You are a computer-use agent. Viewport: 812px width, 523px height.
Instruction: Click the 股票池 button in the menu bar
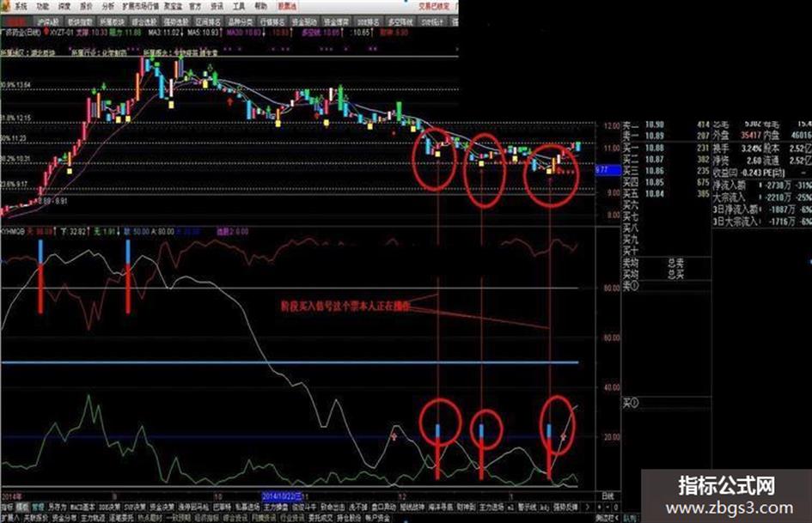[x=287, y=7]
